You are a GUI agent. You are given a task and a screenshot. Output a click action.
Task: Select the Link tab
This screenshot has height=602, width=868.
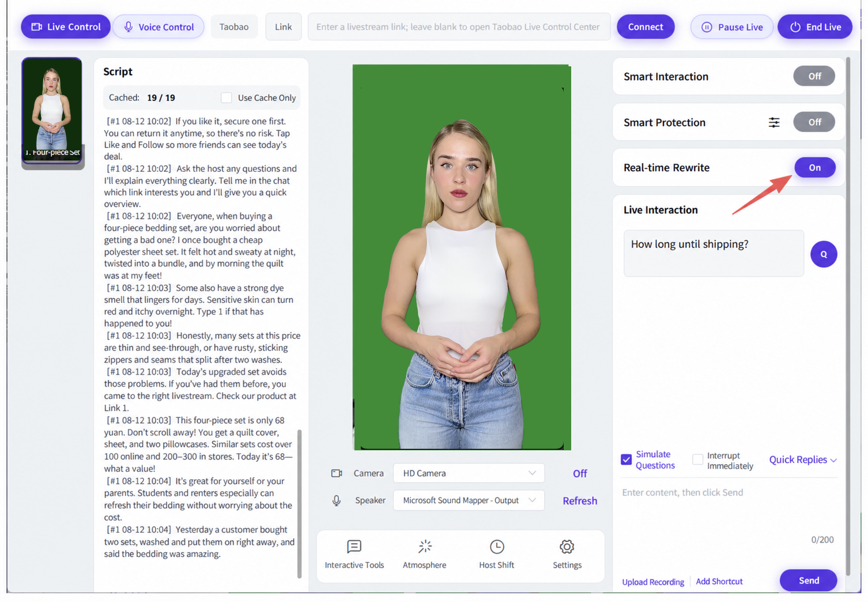(x=283, y=27)
